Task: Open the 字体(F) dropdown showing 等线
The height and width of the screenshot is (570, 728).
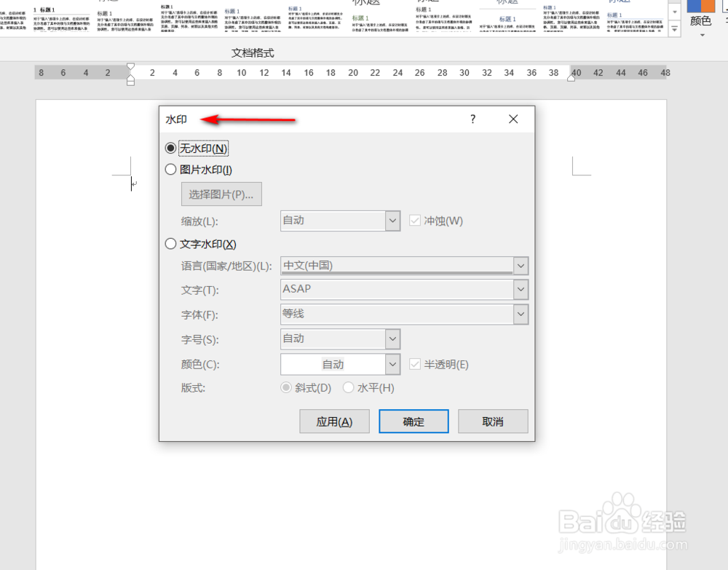Action: [521, 314]
